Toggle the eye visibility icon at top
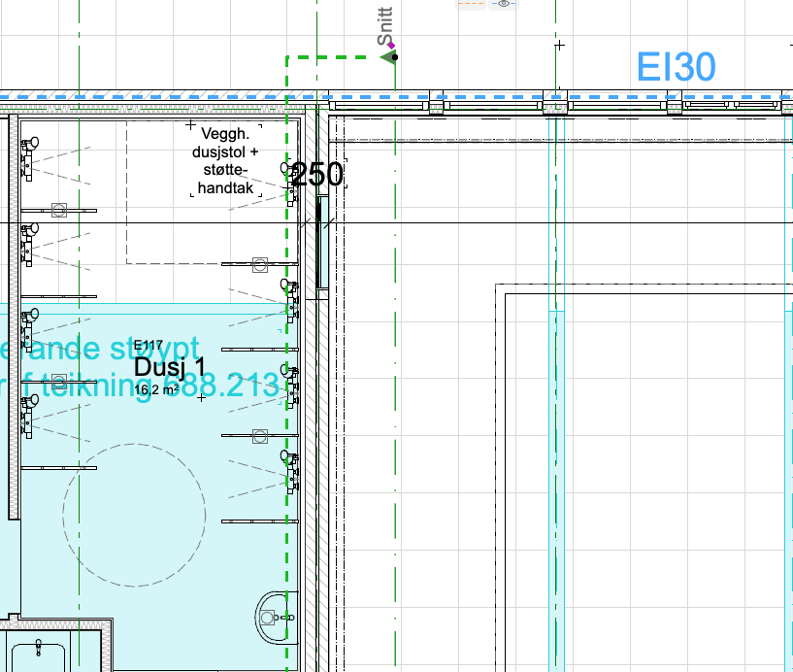This screenshot has width=793, height=672. 503,5
